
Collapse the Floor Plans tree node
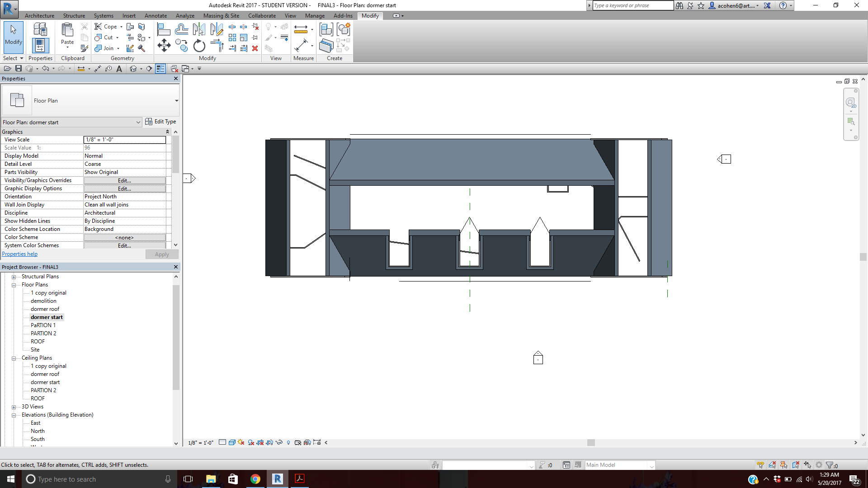[x=14, y=285]
